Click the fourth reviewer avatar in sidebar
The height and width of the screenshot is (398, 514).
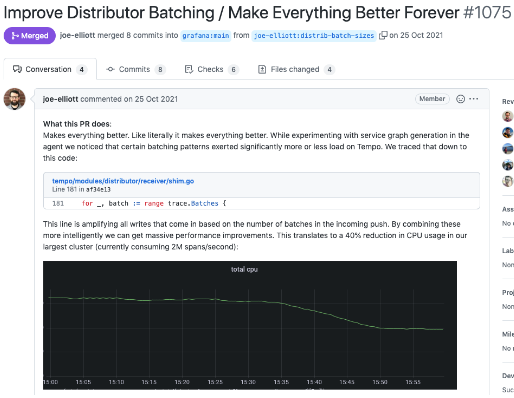pos(508,165)
